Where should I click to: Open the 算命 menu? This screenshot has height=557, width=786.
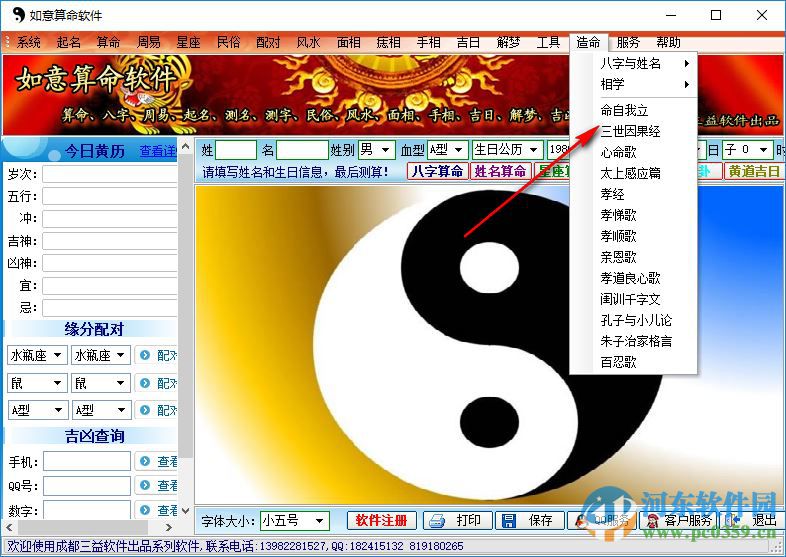pos(108,42)
